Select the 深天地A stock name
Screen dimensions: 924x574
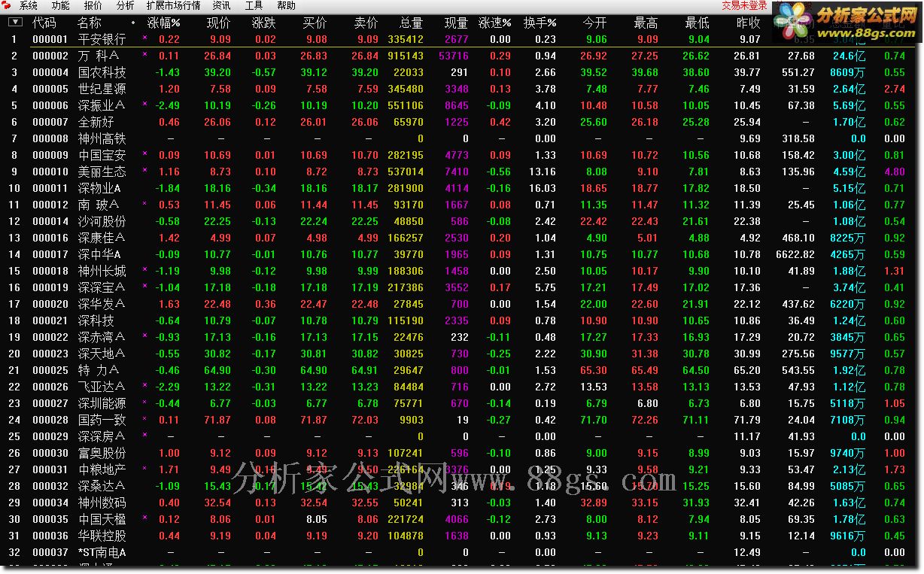102,354
